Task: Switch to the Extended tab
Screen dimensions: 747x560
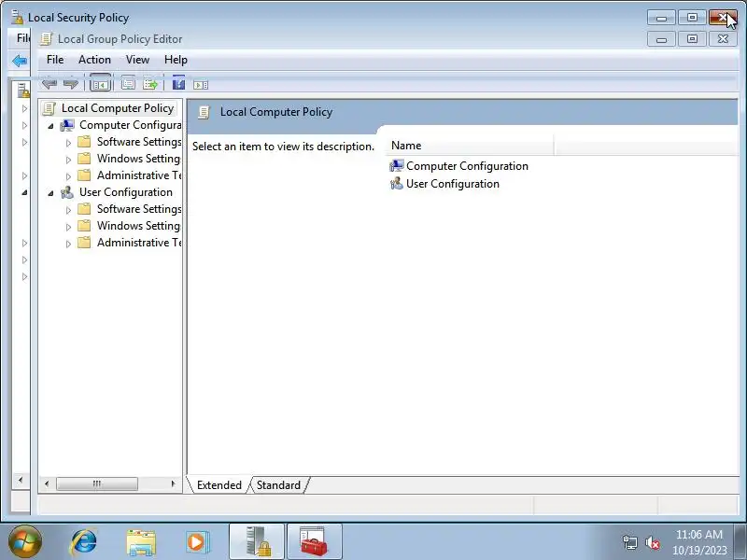Action: 219,485
